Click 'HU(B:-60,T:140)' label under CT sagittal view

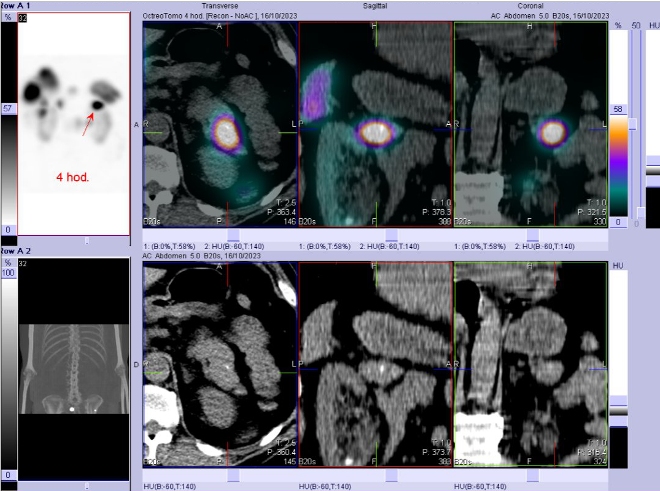point(325,487)
